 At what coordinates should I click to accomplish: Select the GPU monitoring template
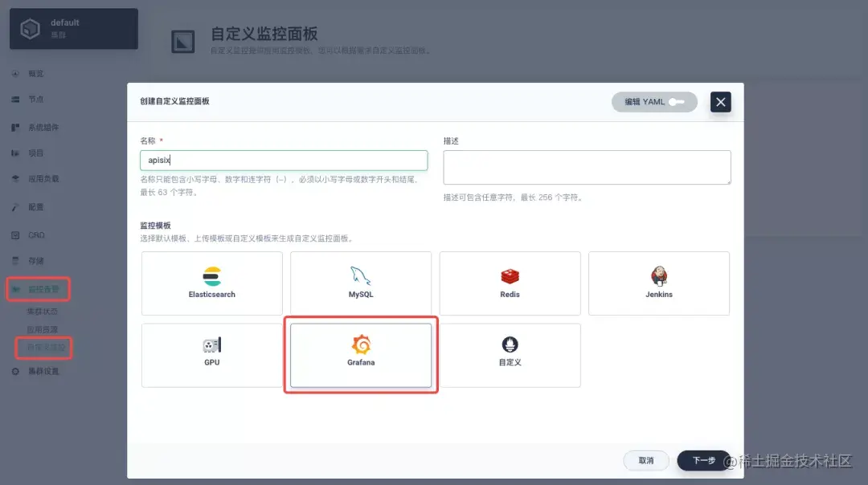coord(211,355)
